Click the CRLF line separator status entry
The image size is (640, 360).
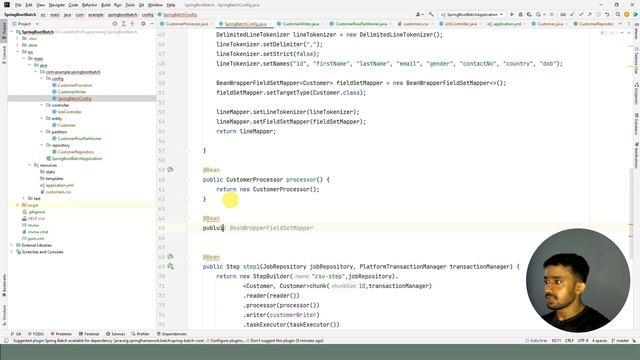tap(569, 340)
